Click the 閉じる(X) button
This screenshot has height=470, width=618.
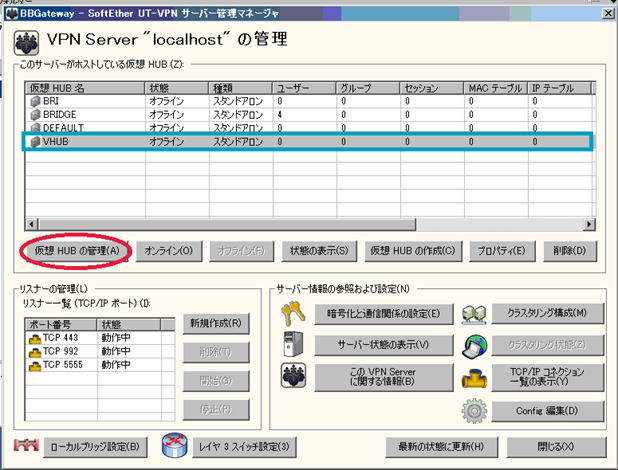pyautogui.click(x=556, y=447)
